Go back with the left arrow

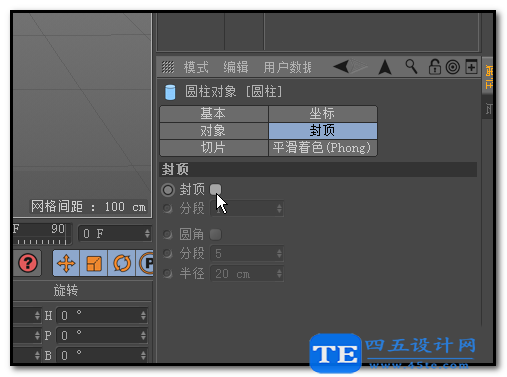point(341,66)
